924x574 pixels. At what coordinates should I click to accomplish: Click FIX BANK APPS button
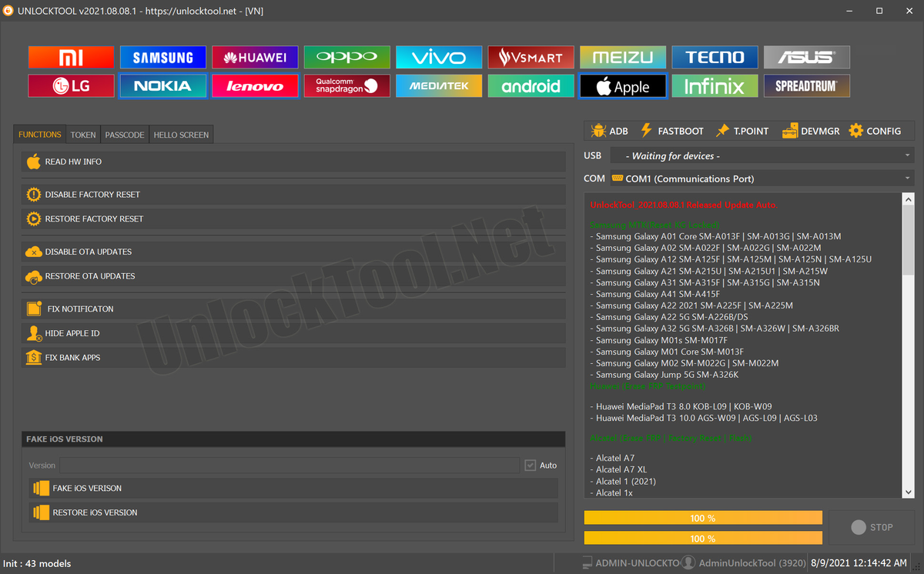(293, 357)
